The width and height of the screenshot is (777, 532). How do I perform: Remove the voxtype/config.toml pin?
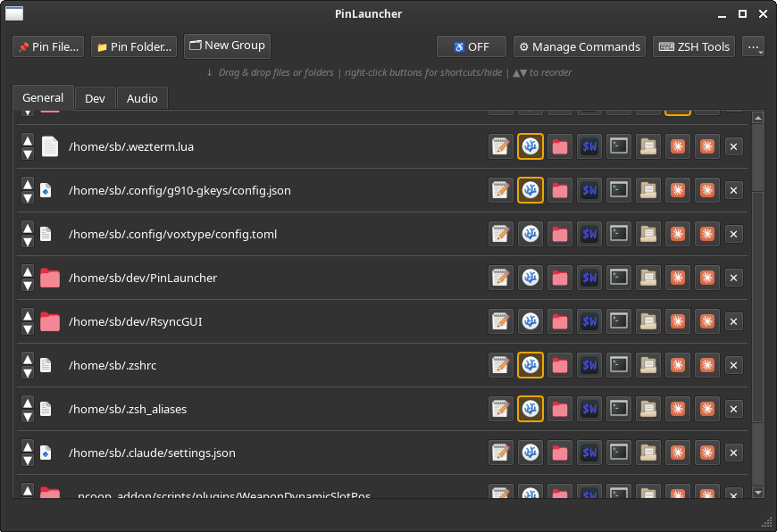(x=734, y=234)
